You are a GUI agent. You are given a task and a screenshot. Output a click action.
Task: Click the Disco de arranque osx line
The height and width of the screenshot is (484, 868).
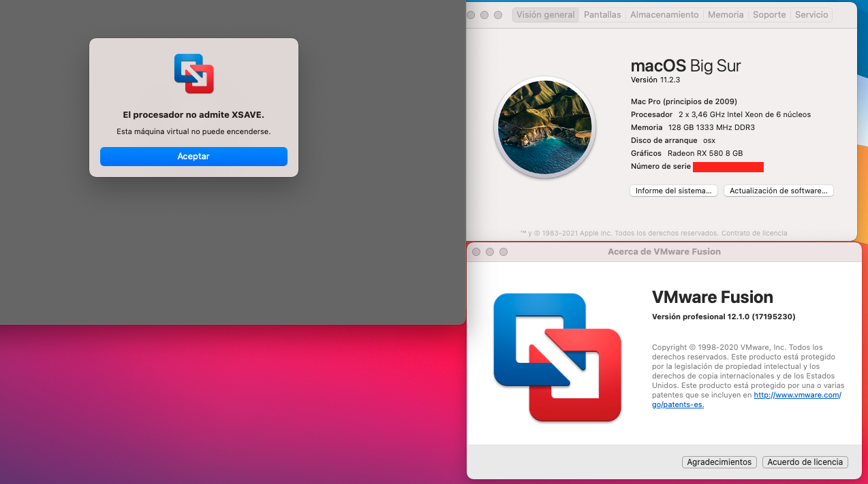(673, 141)
